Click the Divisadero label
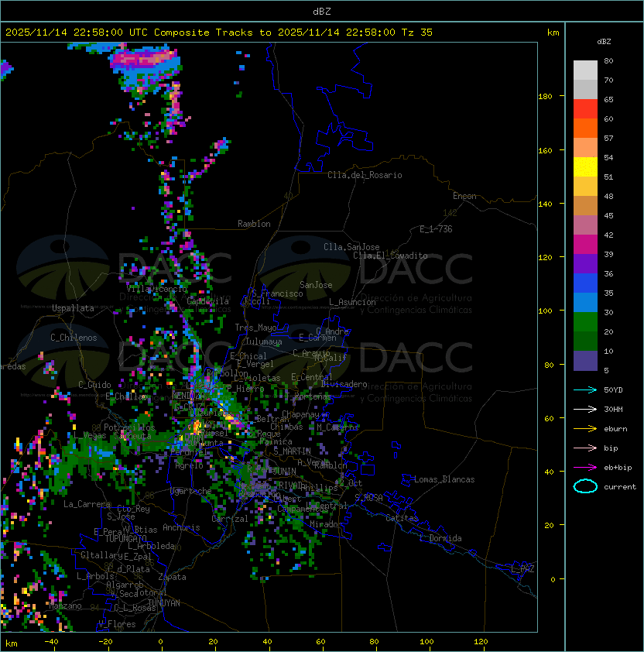The height and width of the screenshot is (652, 644). click(x=344, y=384)
